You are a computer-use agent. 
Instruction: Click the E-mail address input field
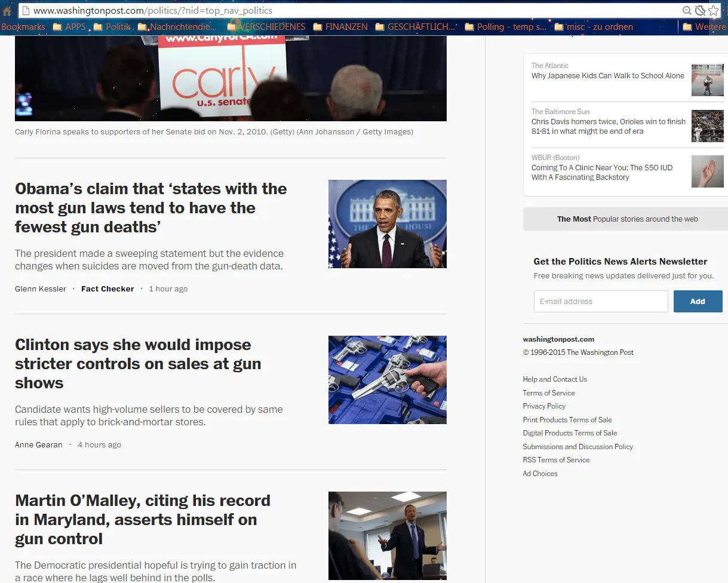[600, 301]
